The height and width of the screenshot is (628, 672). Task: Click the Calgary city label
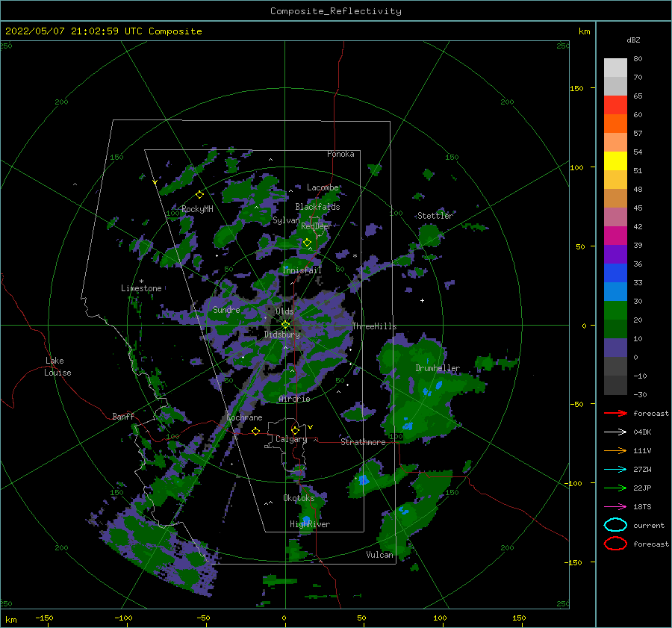[291, 439]
